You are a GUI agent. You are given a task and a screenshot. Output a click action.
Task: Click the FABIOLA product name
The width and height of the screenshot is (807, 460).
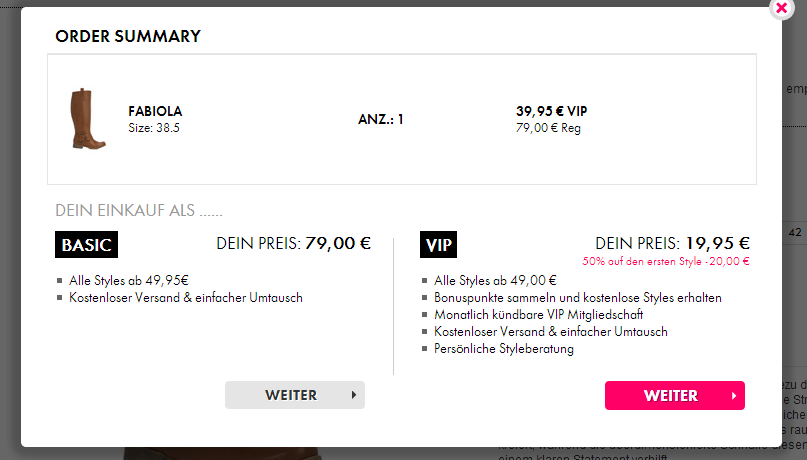click(155, 111)
